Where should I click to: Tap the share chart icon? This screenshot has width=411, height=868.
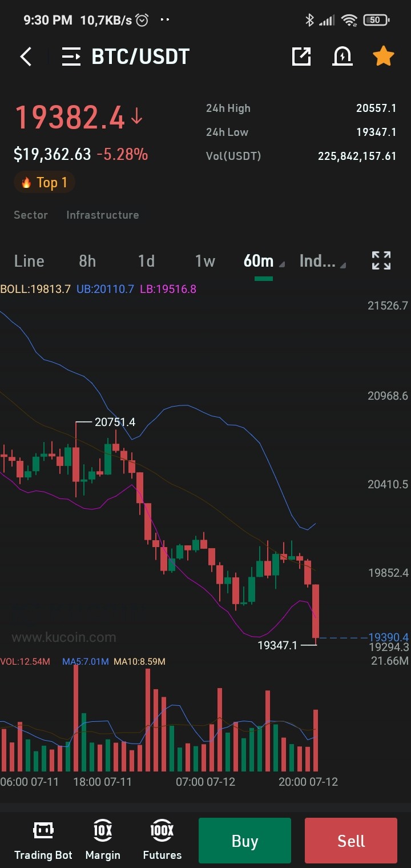pos(301,56)
